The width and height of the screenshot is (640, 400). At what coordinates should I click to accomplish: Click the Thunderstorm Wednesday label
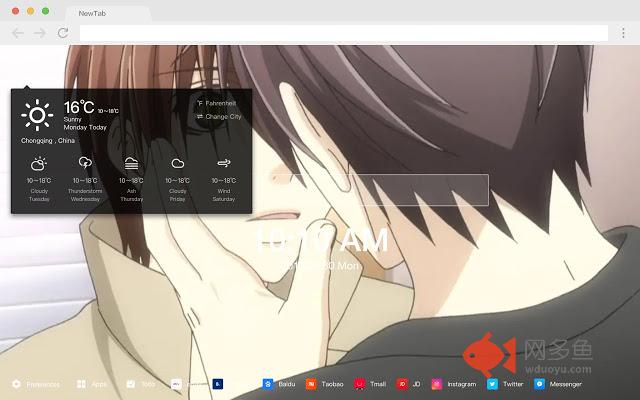pos(85,195)
